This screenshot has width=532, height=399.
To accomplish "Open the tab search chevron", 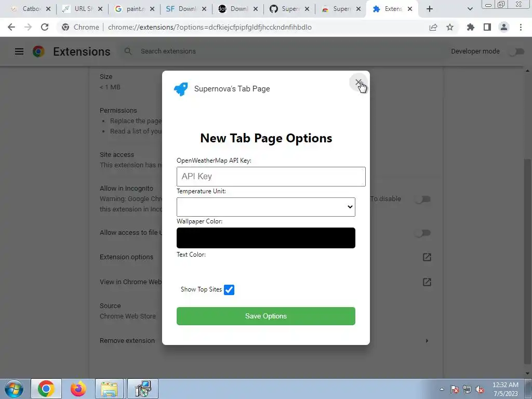I will click(470, 9).
